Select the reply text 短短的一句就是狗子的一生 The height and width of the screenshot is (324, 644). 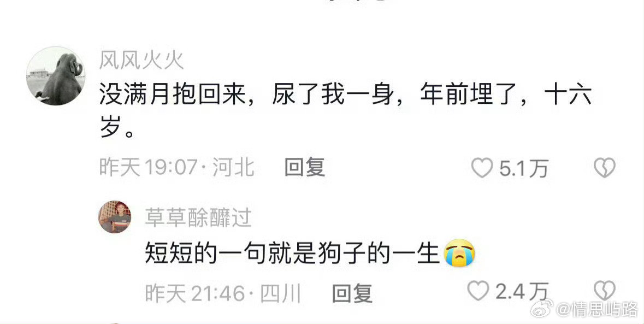click(x=292, y=254)
